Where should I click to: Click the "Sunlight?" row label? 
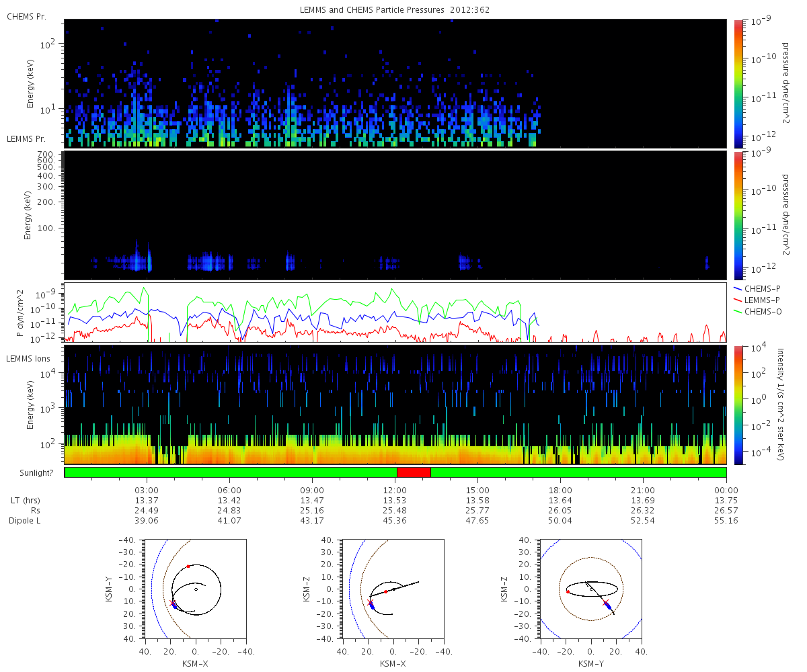click(x=35, y=473)
